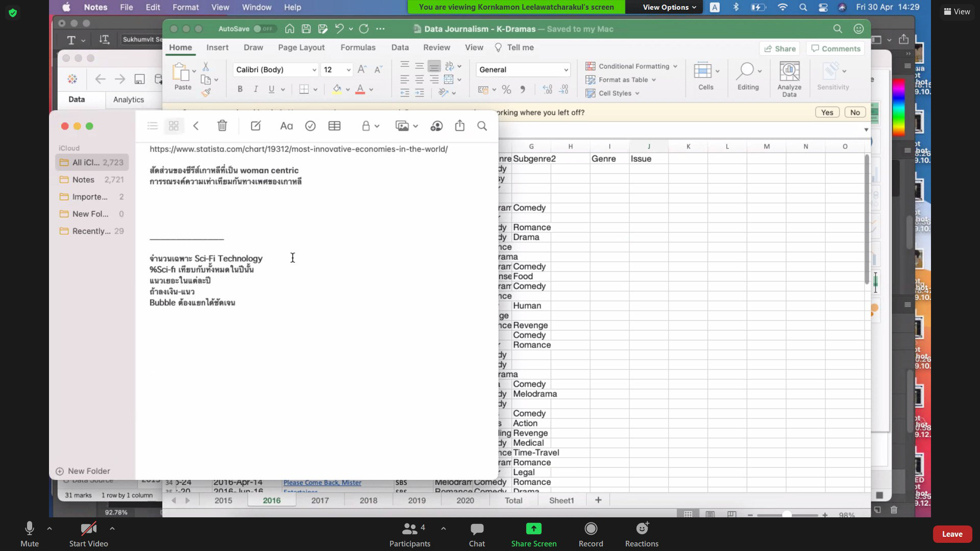Screen dimensions: 980x551
Task: Click Share button in Excel
Action: point(780,48)
